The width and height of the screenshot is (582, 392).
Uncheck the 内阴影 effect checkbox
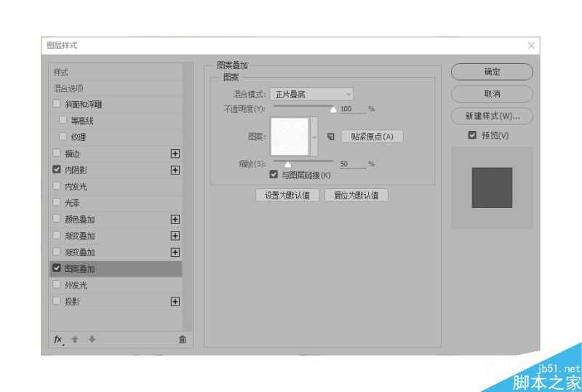tap(57, 169)
